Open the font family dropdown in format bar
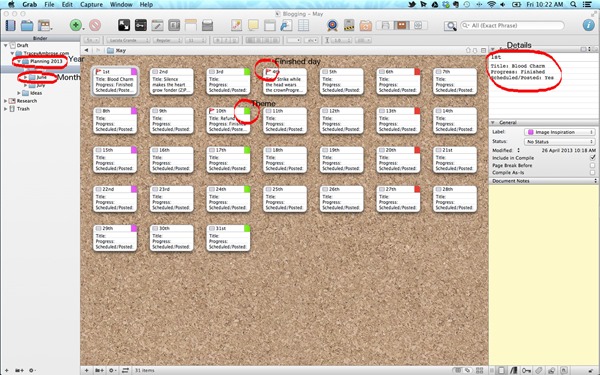600x375 pixels. (128, 40)
